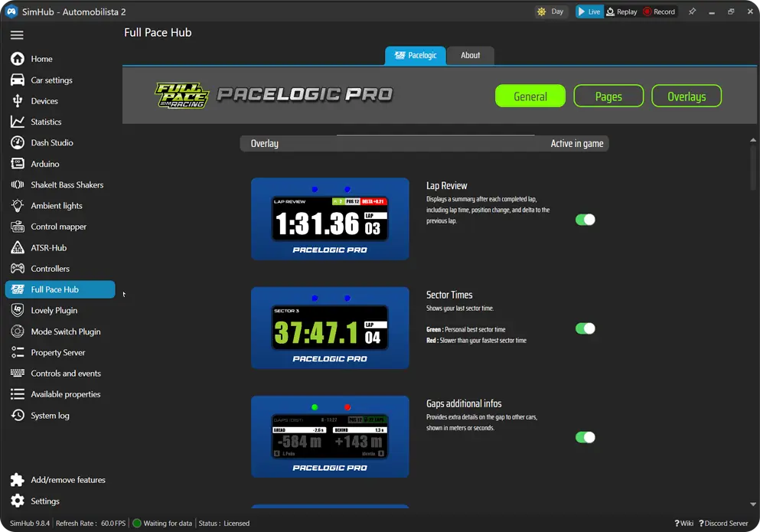Image resolution: width=760 pixels, height=532 pixels.
Task: Open the Pages section
Action: coord(608,96)
